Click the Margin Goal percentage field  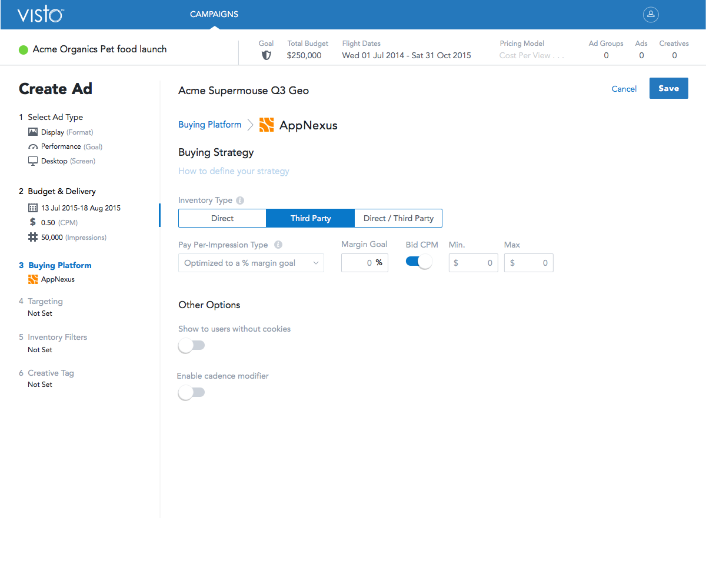point(359,263)
